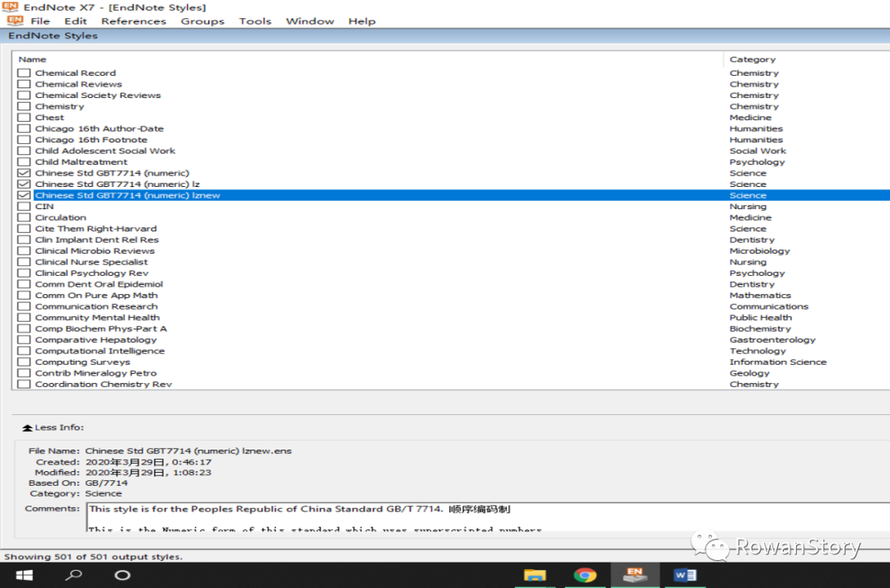This screenshot has height=588, width=890.
Task: Click inside the Comments text box
Action: (x=488, y=516)
